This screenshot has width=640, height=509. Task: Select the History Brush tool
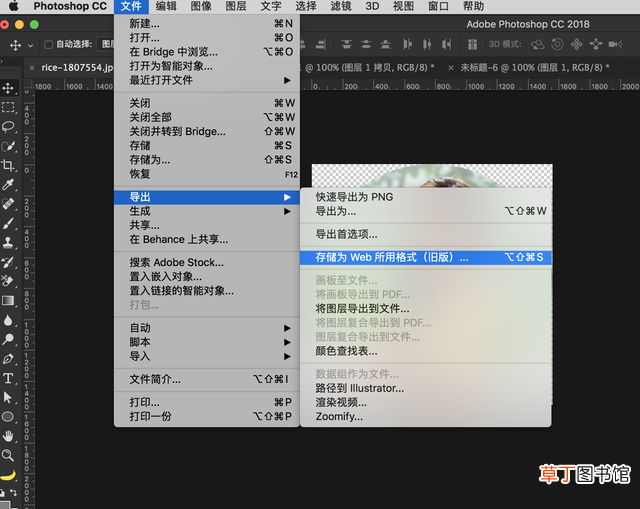click(8, 262)
